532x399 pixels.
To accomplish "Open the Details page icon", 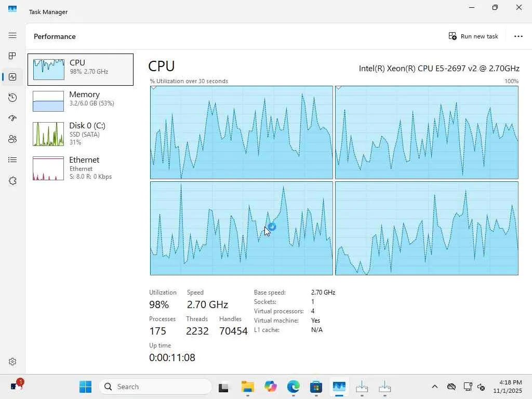I will point(12,160).
